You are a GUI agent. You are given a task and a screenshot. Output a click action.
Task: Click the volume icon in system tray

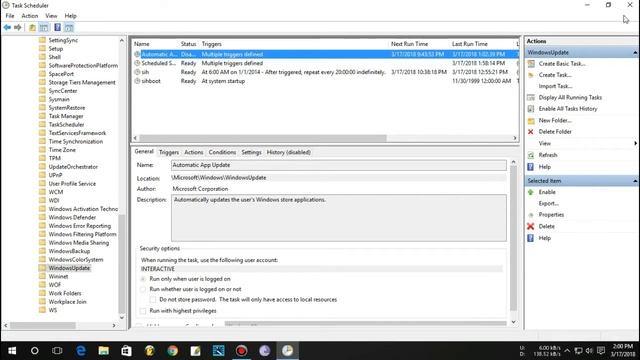point(589,351)
